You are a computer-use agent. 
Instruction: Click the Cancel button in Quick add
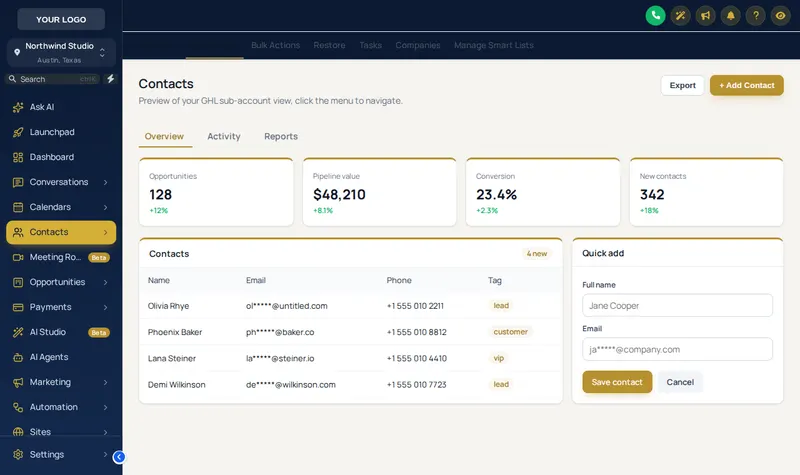(x=680, y=382)
